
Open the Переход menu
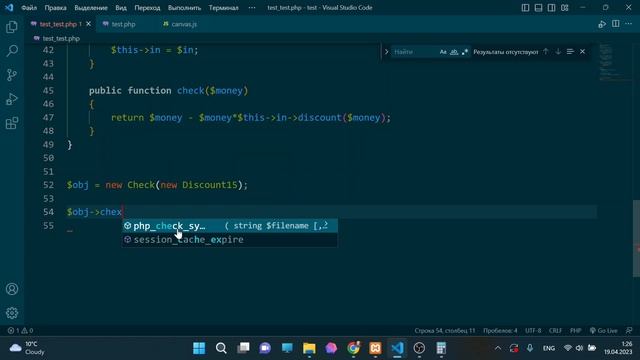[x=147, y=7]
